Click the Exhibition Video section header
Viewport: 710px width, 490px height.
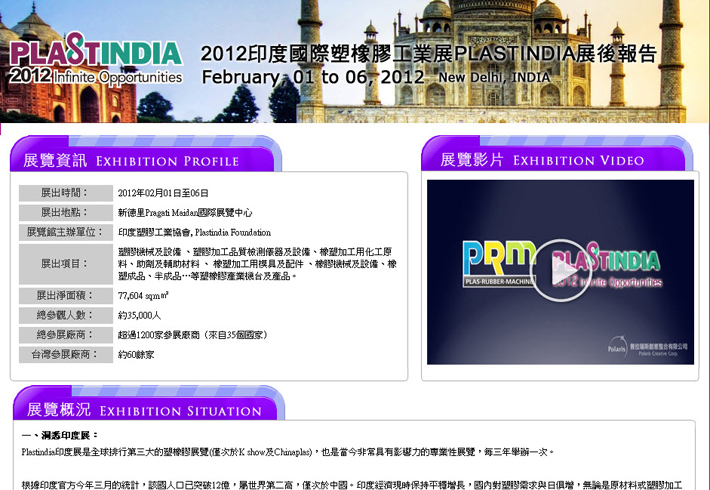coord(556,153)
